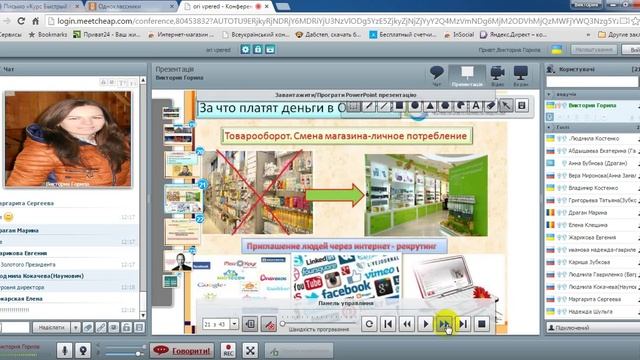Open the slide number dropdown
Viewport: 640px width, 360px height.
(x=234, y=324)
